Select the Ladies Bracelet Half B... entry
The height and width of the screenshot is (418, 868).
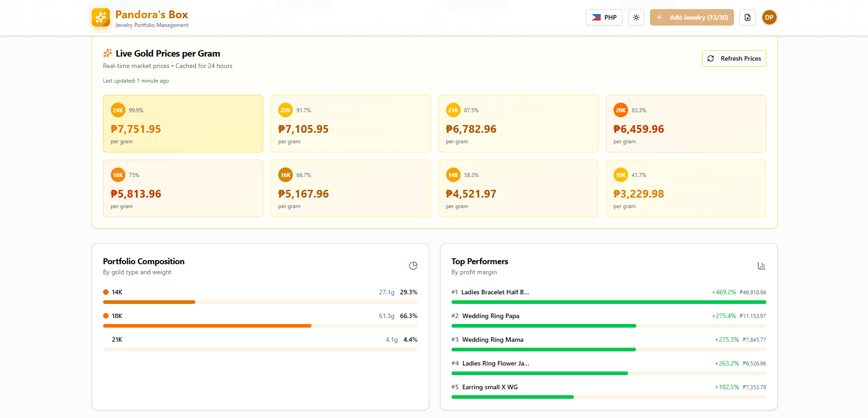(495, 292)
